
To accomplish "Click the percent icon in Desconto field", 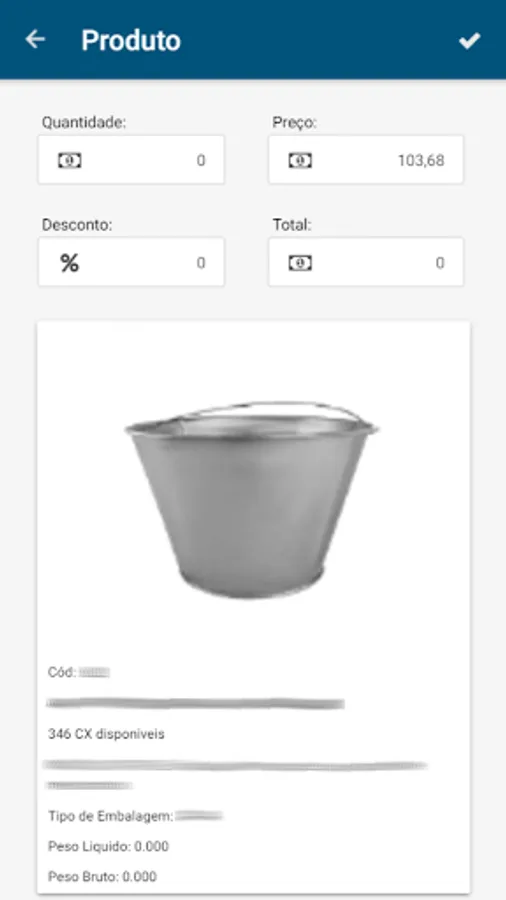I will coord(69,263).
